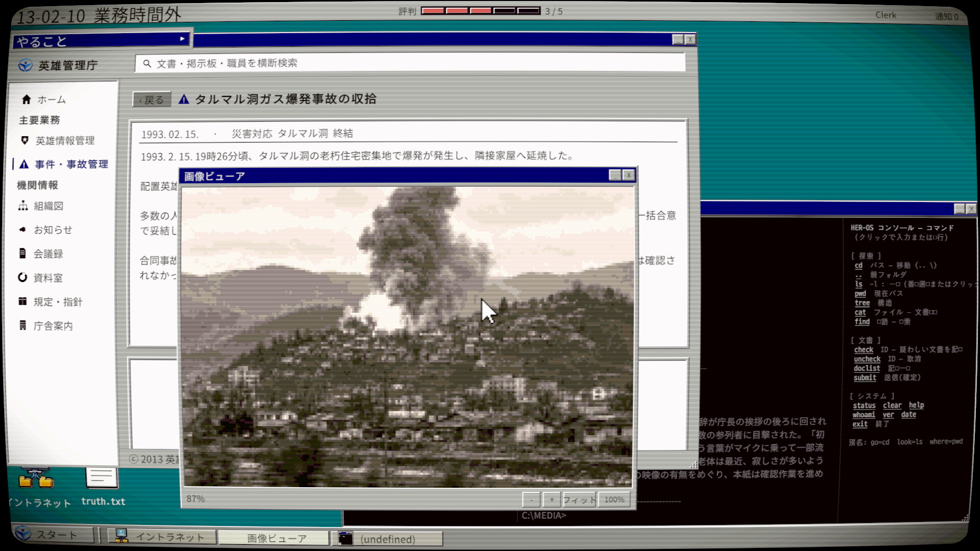
Task: Fit image using the フィット button
Action: coord(579,499)
